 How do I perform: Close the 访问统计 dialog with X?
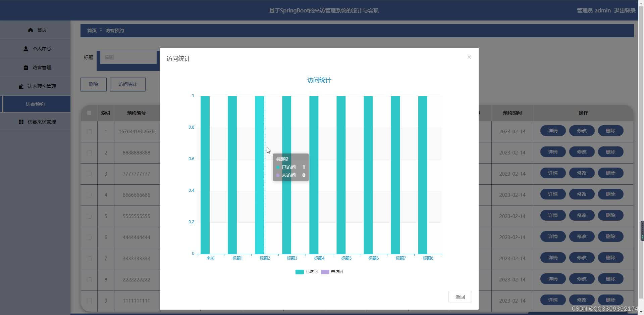click(469, 57)
